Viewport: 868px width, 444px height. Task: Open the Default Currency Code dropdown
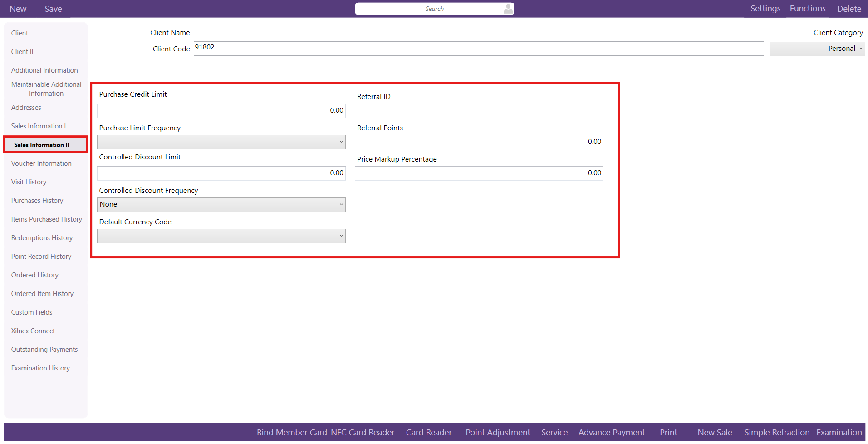point(221,236)
